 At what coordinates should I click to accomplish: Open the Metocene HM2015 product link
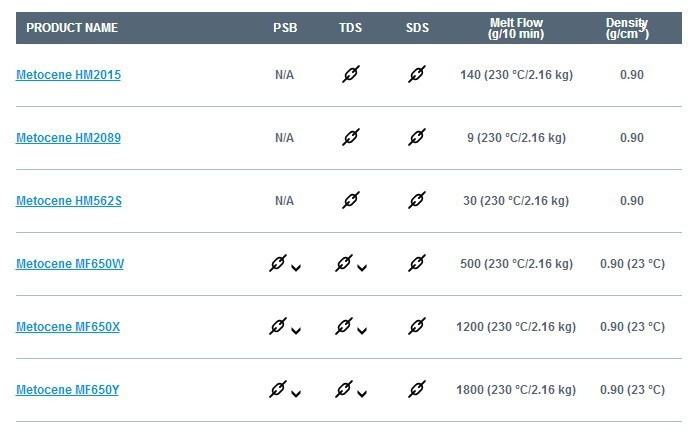(69, 75)
